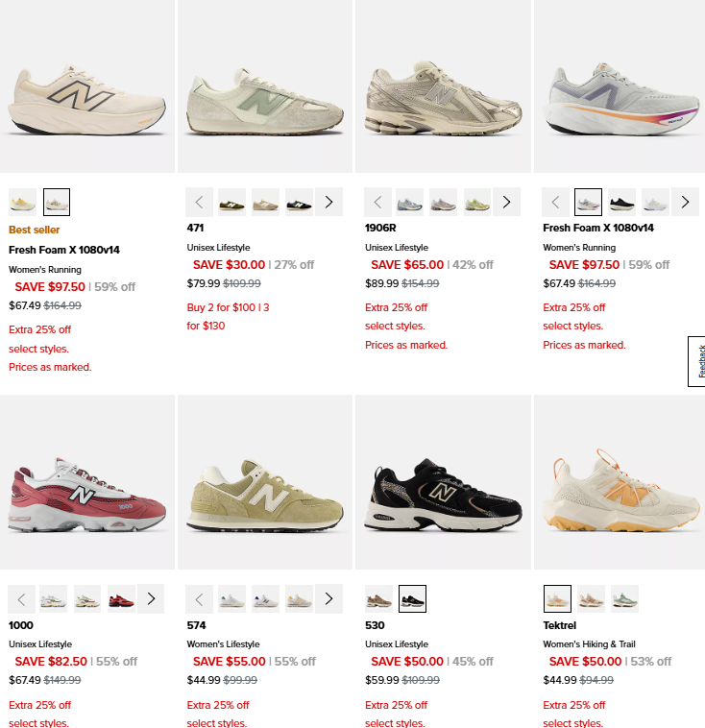705x728 pixels.
Task: Show next color swatches for the 471 shoe
Action: pyautogui.click(x=328, y=202)
